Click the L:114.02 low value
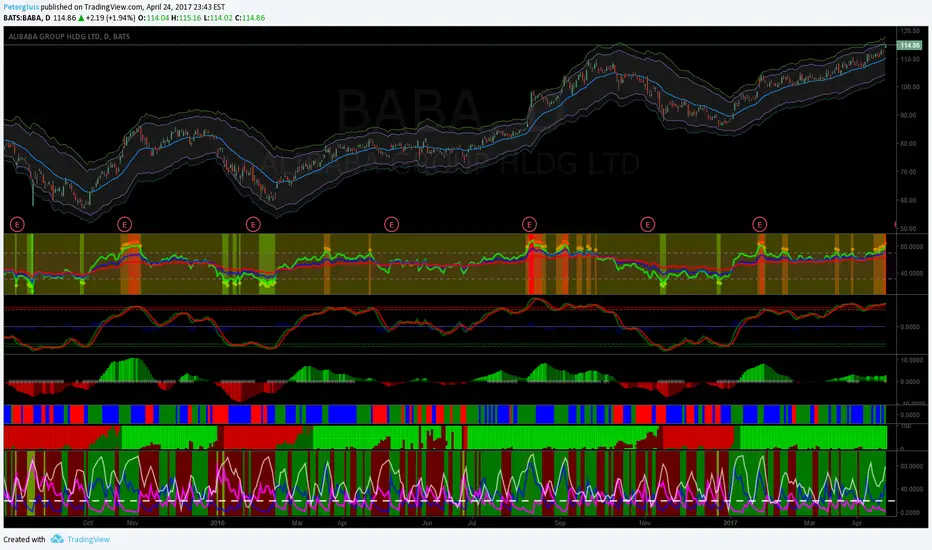The image size is (932, 550). (218, 18)
